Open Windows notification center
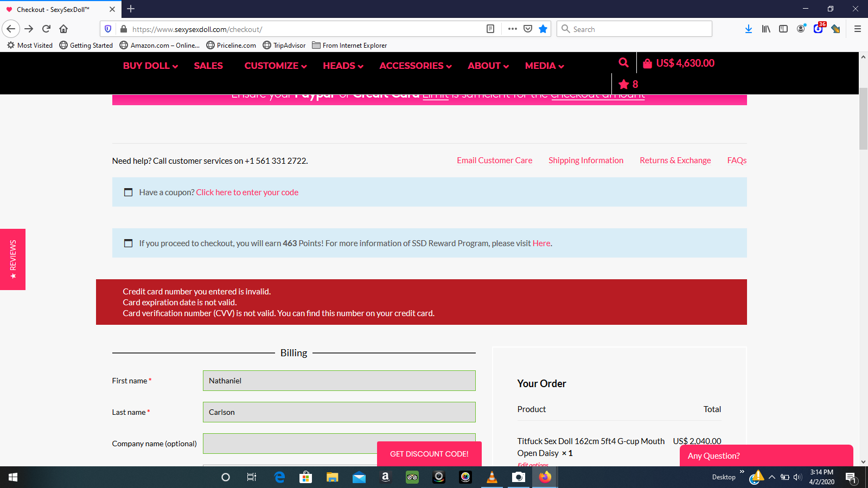The width and height of the screenshot is (868, 488). [x=851, y=477]
